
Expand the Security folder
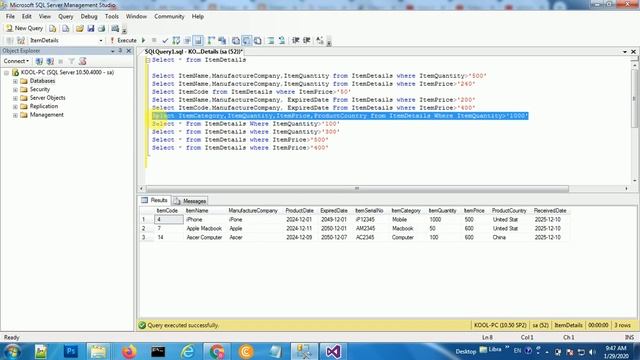click(15, 90)
